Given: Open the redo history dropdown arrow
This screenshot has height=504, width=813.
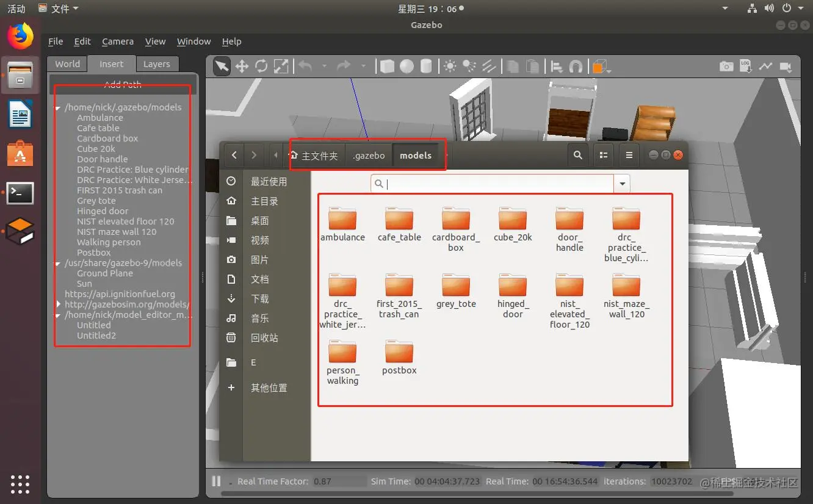Looking at the screenshot, I should [x=363, y=67].
